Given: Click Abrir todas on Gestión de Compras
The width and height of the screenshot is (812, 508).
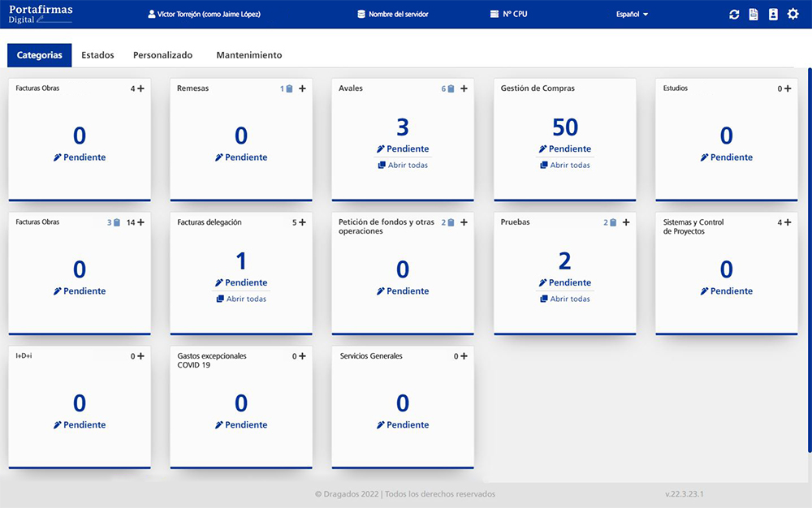Looking at the screenshot, I should (564, 165).
